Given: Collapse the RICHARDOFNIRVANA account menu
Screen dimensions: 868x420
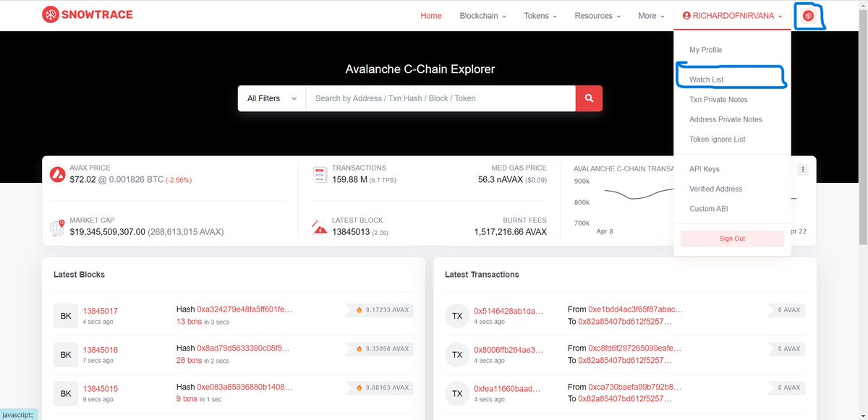Looking at the screenshot, I should tap(732, 16).
